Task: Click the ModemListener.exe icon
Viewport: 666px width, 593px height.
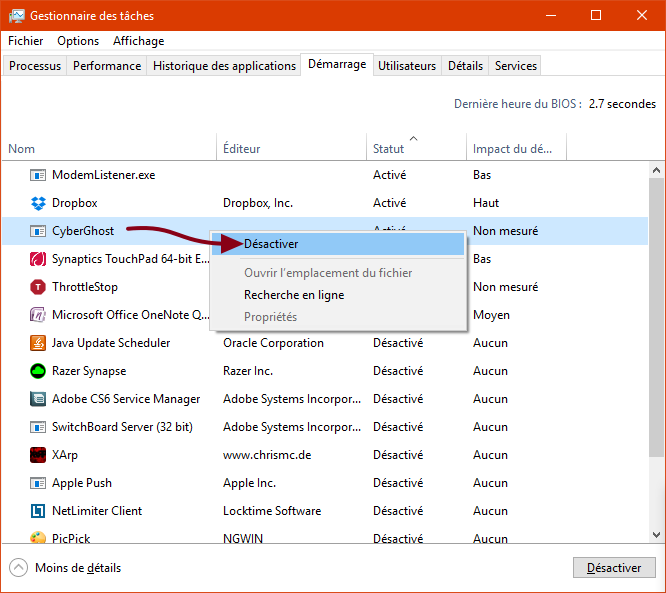Action: click(38, 175)
